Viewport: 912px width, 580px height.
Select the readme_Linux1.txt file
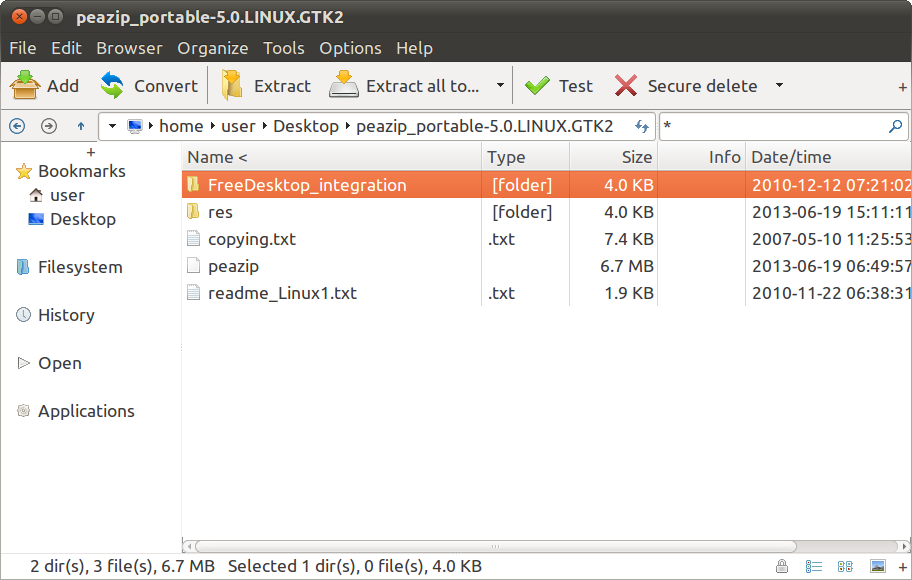point(547,293)
